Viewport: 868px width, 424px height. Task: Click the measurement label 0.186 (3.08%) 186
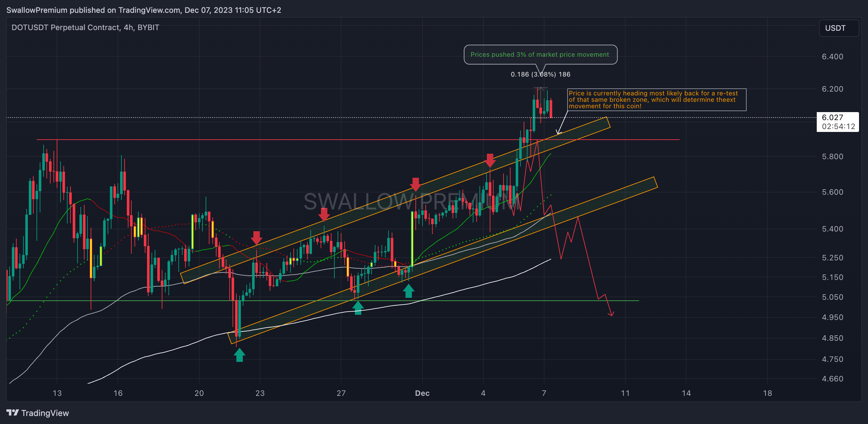coord(540,74)
